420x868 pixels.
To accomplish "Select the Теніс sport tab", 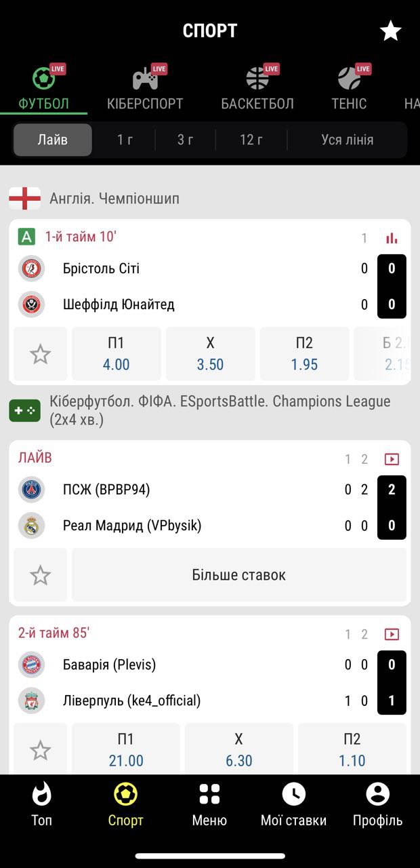I will pos(350,88).
